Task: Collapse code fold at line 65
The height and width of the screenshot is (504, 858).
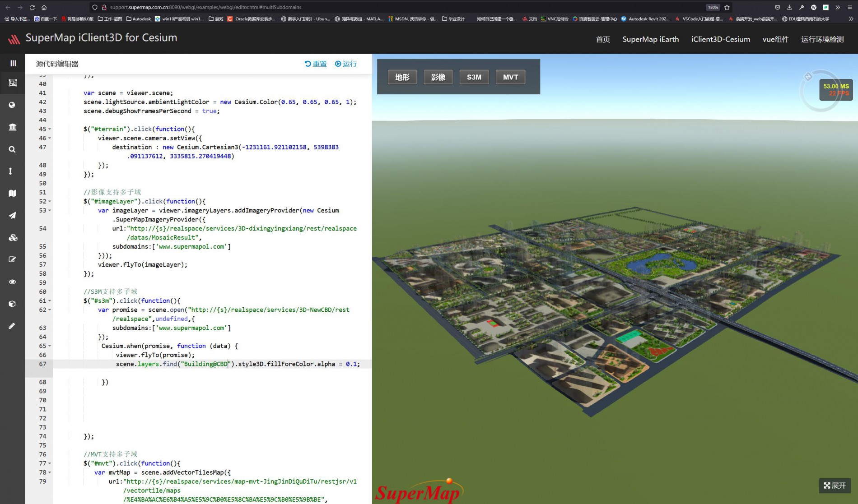Action: (x=50, y=346)
